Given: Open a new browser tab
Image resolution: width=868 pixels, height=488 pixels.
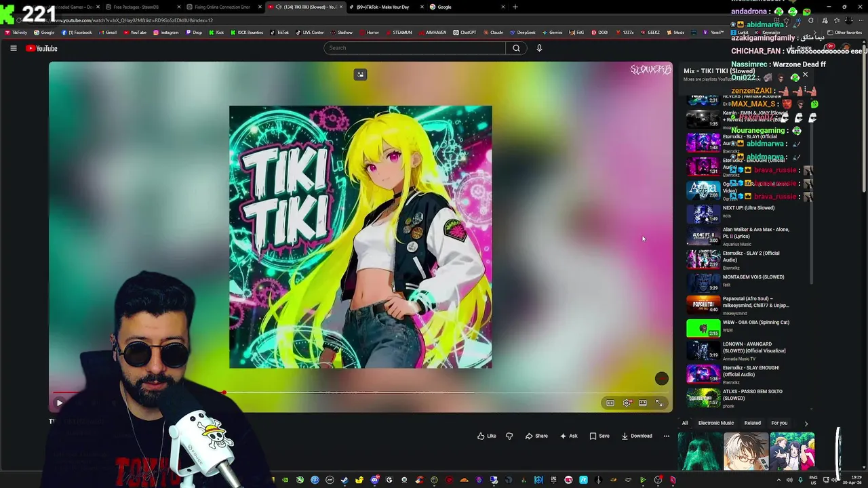Looking at the screenshot, I should pos(515,7).
